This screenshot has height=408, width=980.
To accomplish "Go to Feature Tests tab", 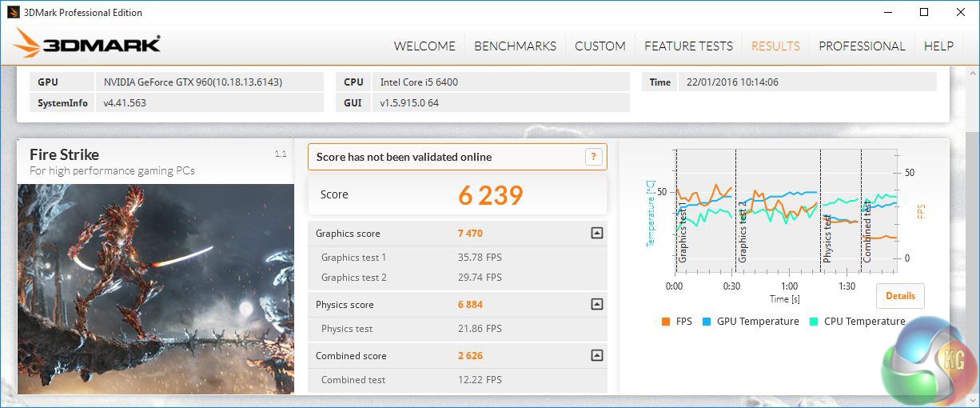I will pos(688,46).
